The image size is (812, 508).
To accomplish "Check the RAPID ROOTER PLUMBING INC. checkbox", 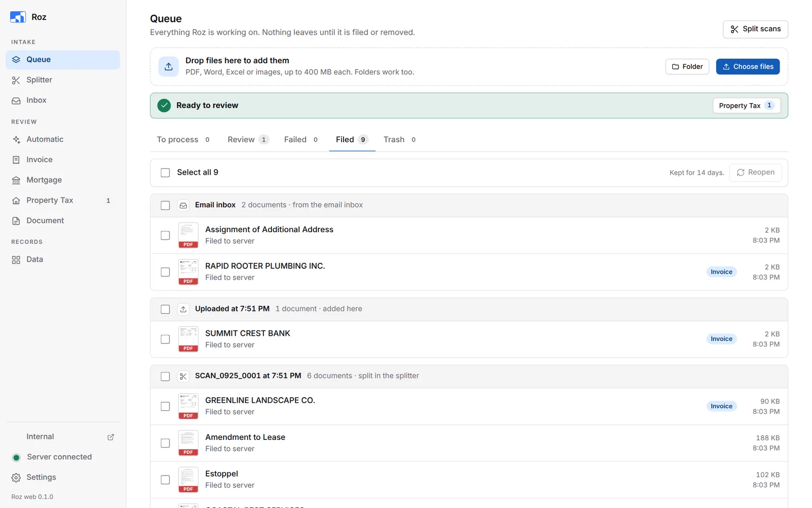I will (x=165, y=272).
